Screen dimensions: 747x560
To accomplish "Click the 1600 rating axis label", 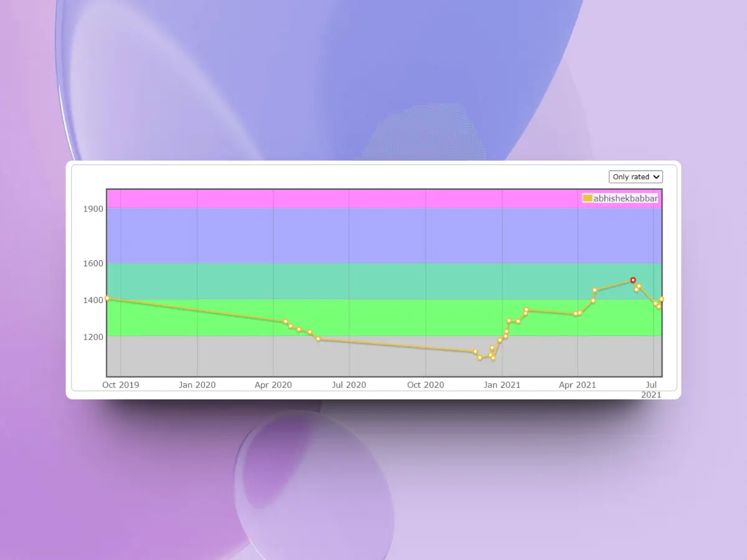I will click(x=93, y=263).
